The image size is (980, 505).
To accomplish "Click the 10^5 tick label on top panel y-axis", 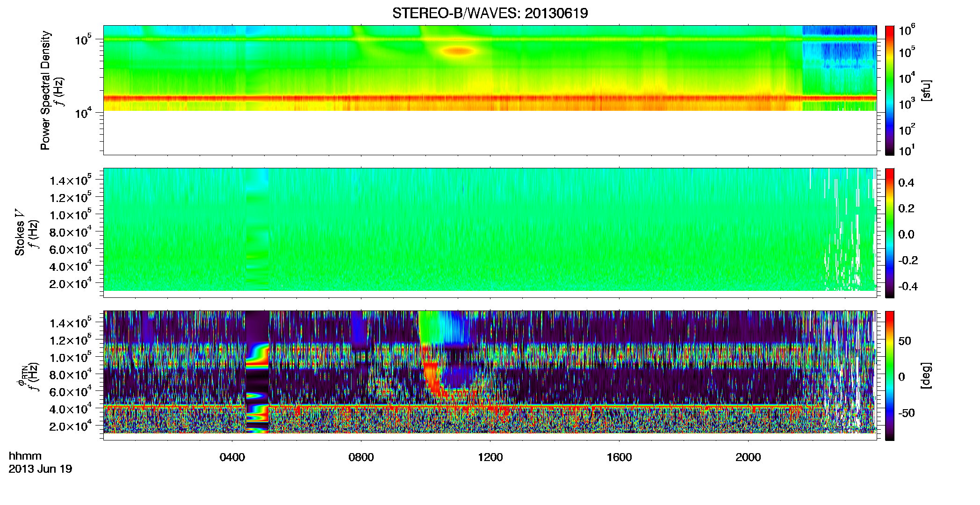I will click(x=83, y=39).
